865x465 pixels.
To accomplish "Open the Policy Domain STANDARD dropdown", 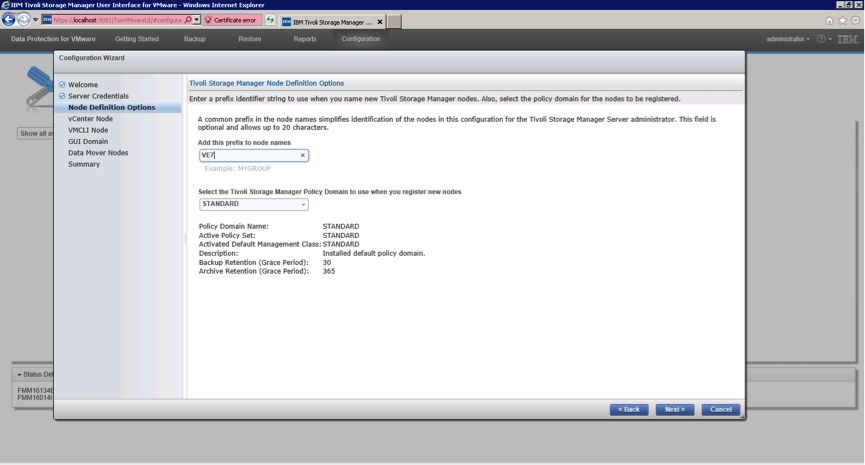I will (253, 204).
